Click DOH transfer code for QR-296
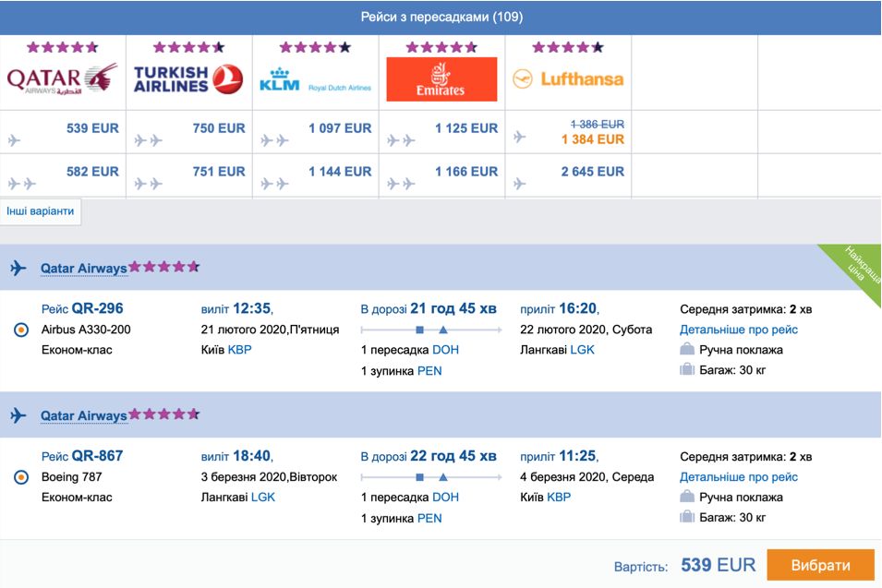 (445, 350)
